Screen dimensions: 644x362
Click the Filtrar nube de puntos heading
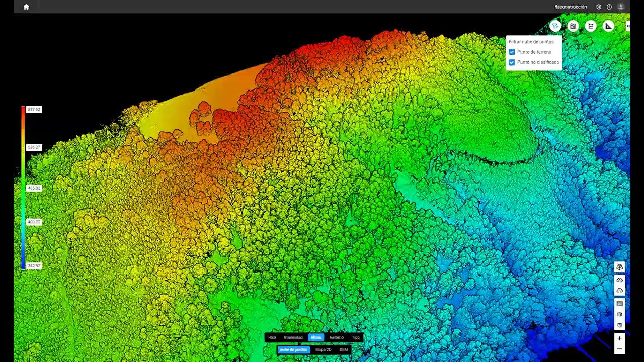[531, 42]
